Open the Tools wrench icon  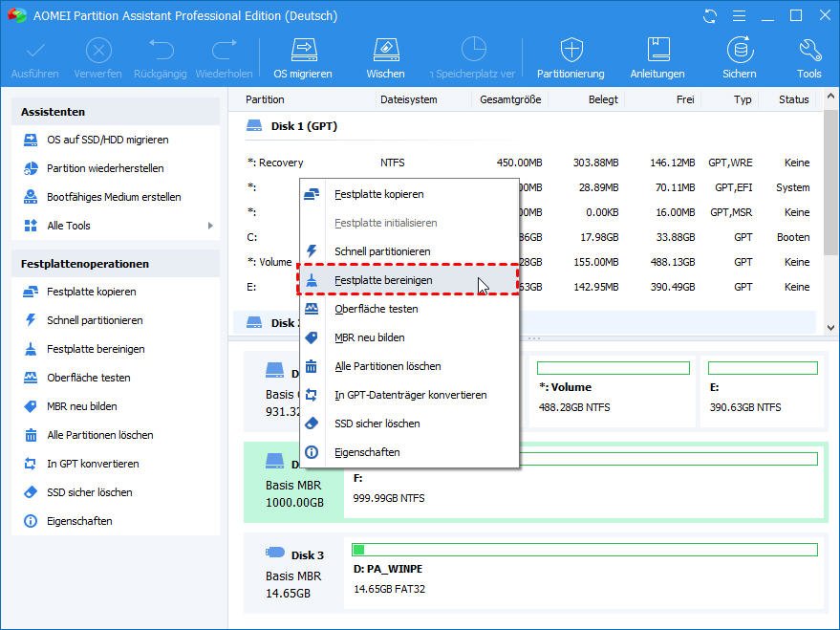(x=808, y=50)
